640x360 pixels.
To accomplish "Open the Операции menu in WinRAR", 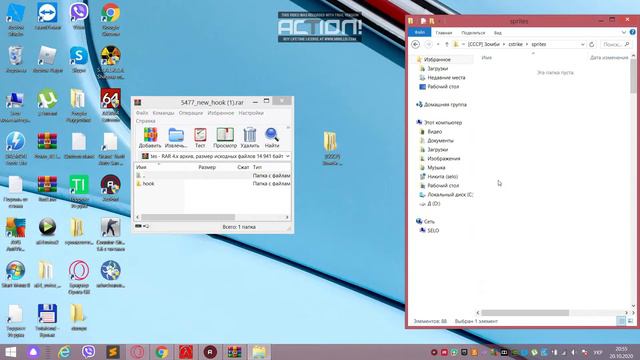I will 191,113.
